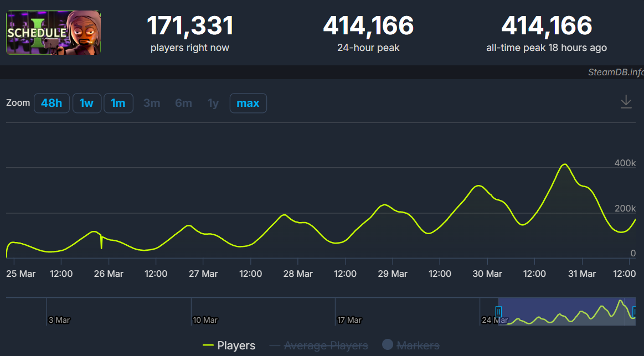Viewport: 644px width, 356px height.
Task: Click the Schedule I game thumbnail
Action: [x=53, y=33]
